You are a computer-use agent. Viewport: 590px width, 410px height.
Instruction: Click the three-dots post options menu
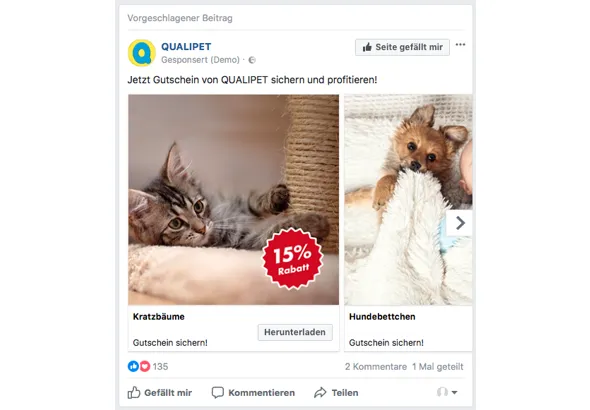(460, 45)
